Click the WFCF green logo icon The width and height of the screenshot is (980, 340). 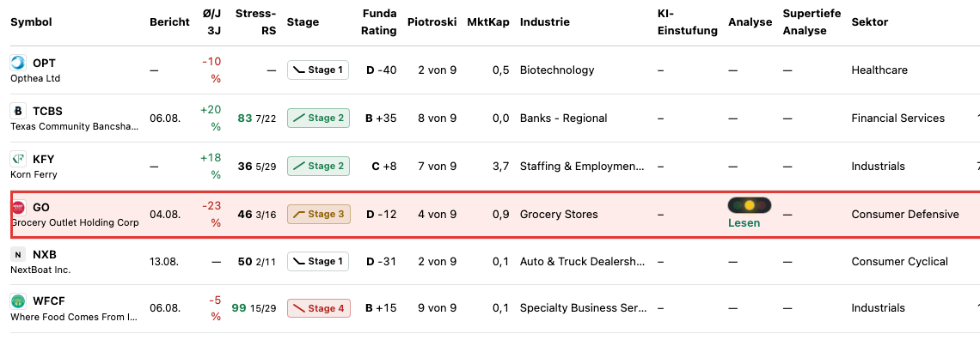pyautogui.click(x=18, y=301)
